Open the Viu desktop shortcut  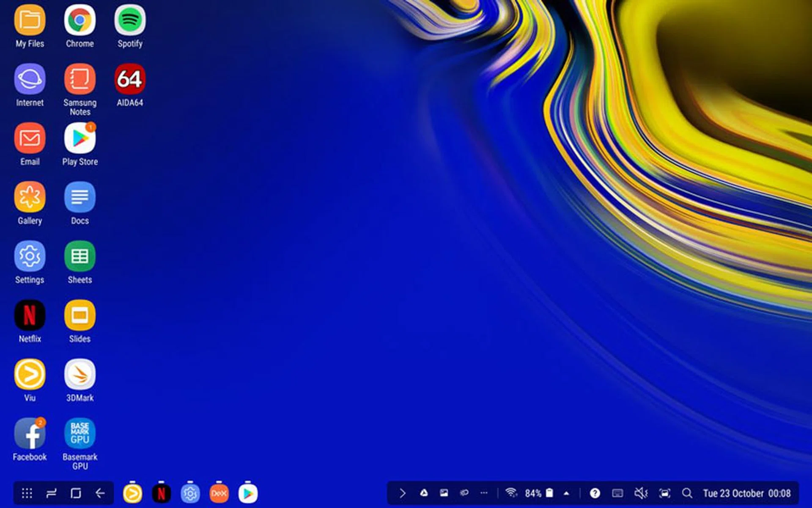[30, 375]
